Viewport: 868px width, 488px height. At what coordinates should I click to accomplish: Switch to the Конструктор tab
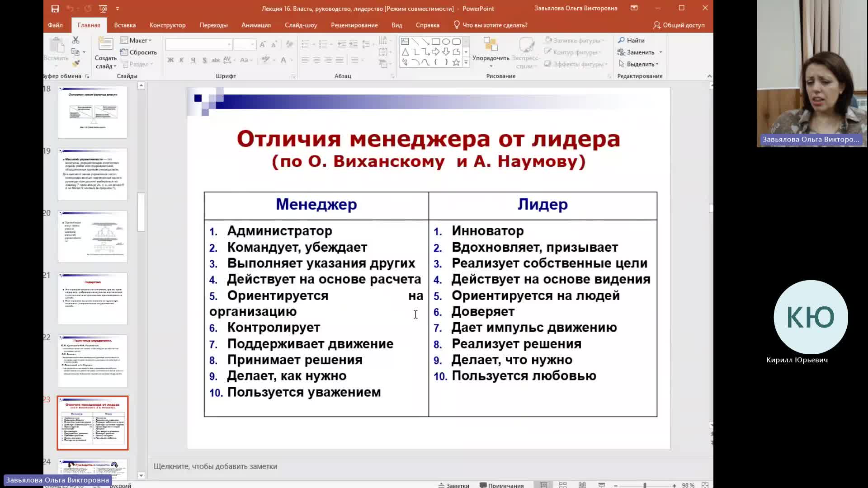tap(167, 25)
